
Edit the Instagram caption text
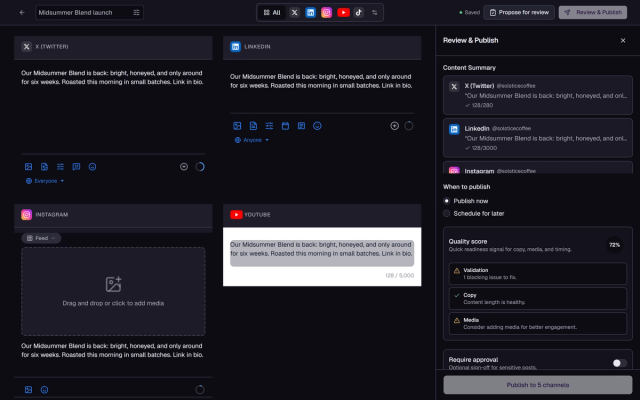113,350
